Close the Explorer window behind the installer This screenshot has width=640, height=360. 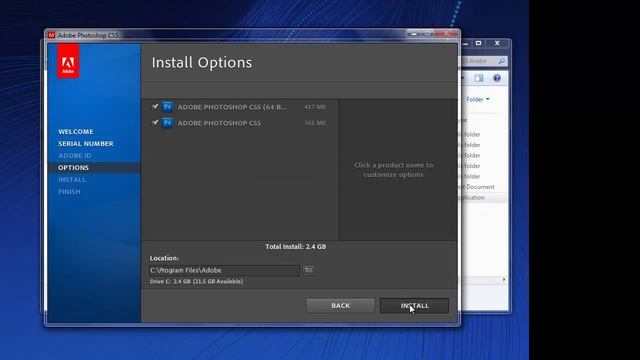(x=497, y=43)
